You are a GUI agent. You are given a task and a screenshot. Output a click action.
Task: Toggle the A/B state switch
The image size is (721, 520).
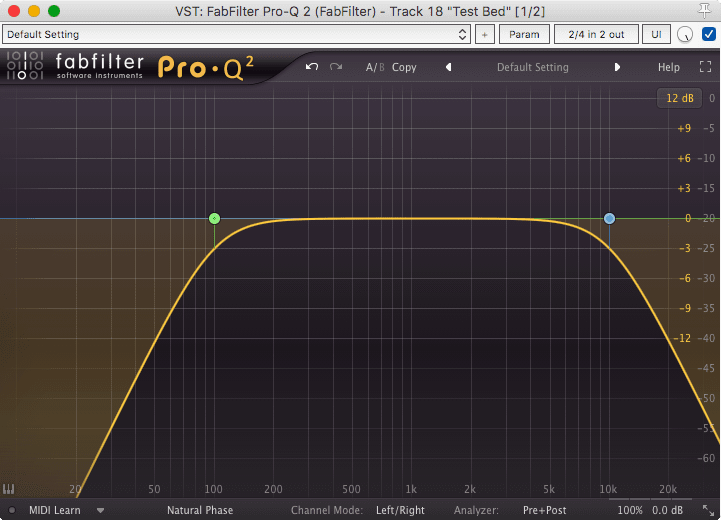374,67
